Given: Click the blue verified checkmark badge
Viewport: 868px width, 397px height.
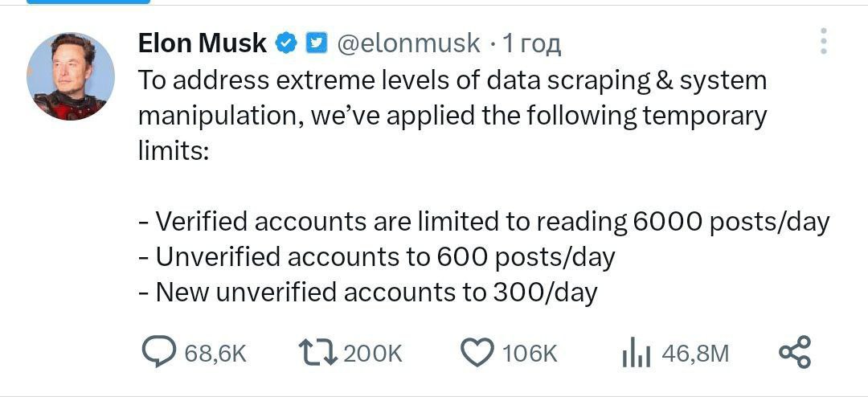Looking at the screenshot, I should 287,43.
